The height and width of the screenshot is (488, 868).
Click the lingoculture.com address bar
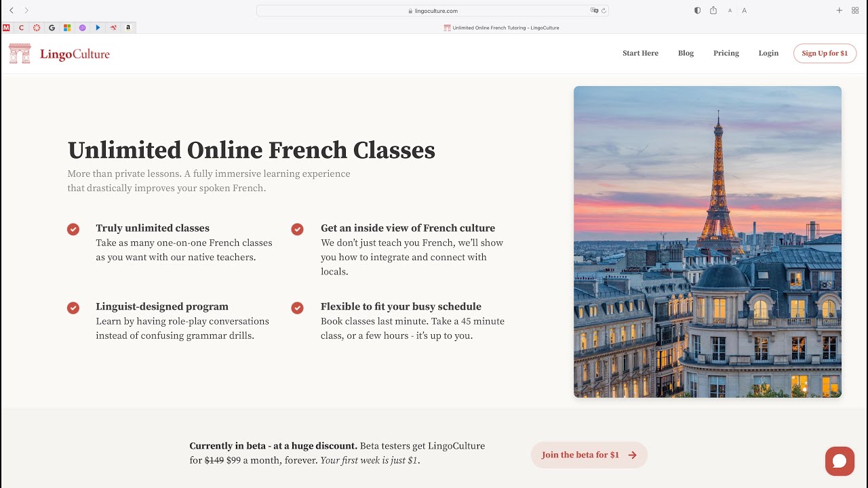click(x=433, y=11)
